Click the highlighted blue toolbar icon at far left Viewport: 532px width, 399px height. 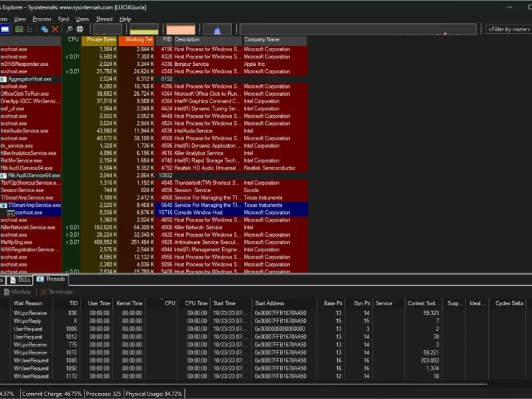pyautogui.click(x=5, y=29)
